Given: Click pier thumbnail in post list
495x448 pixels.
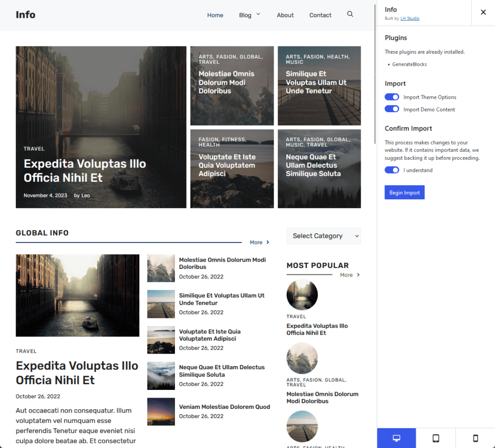Looking at the screenshot, I should [x=161, y=304].
